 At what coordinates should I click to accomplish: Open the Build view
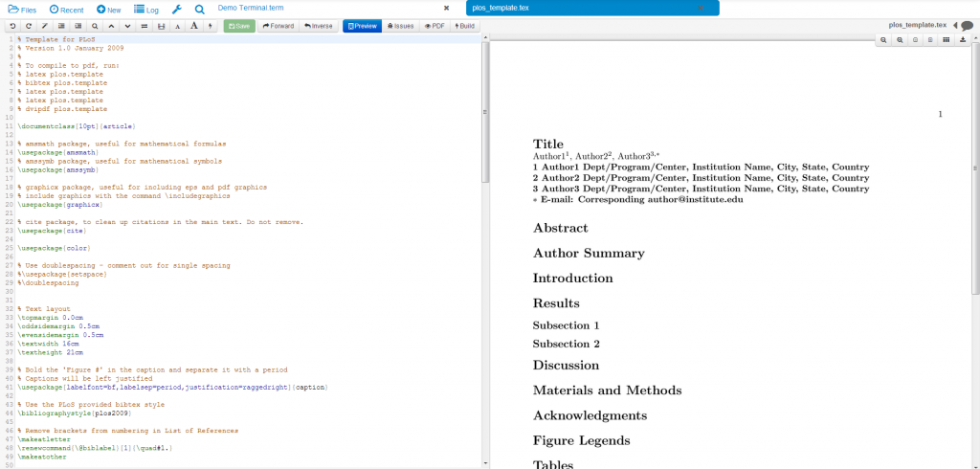[465, 26]
